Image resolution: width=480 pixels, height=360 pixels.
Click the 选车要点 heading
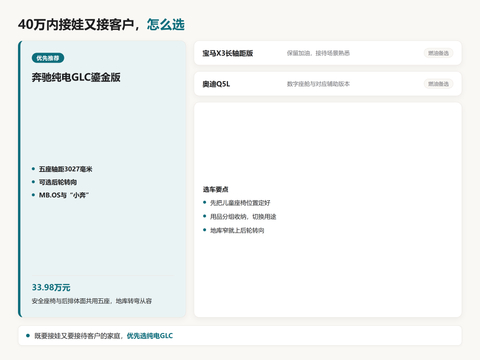coord(216,189)
